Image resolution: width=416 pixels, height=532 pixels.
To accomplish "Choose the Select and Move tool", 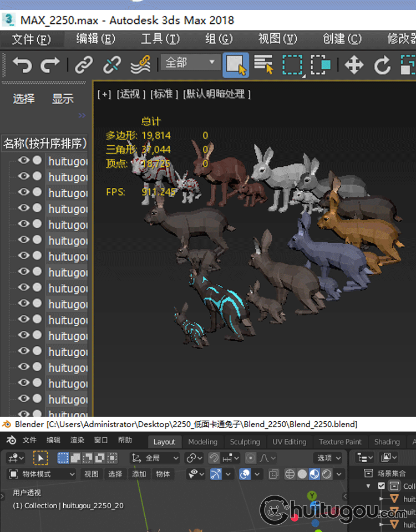I will coord(354,65).
